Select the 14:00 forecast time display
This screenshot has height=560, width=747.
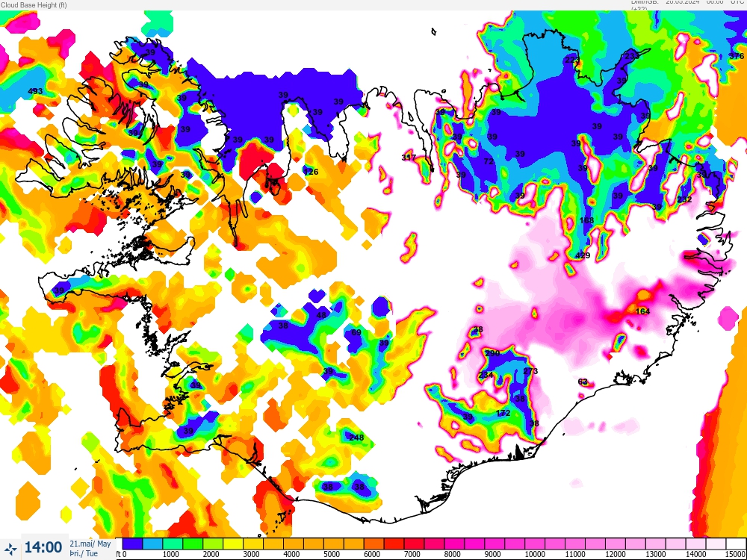43,547
